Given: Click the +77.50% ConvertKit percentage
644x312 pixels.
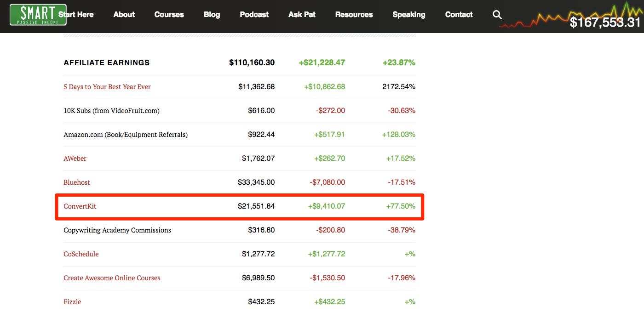Looking at the screenshot, I should coord(401,206).
